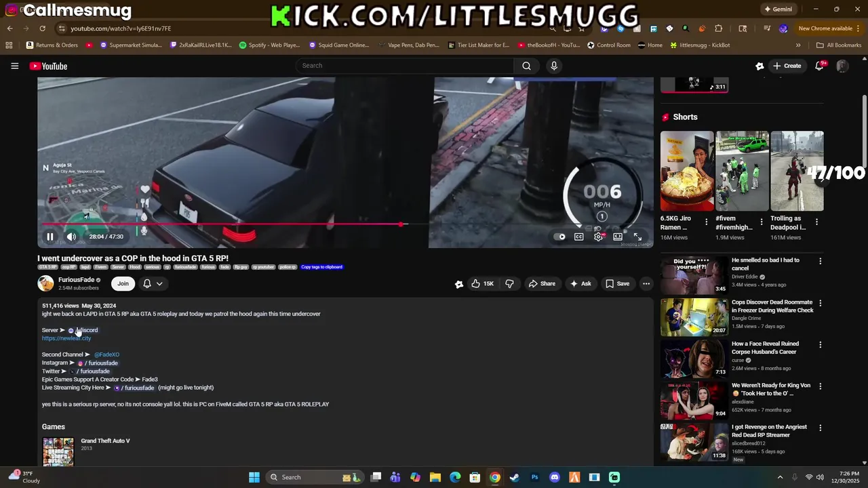
Task: Open options for the Jiro Ramen short
Action: pos(707,222)
